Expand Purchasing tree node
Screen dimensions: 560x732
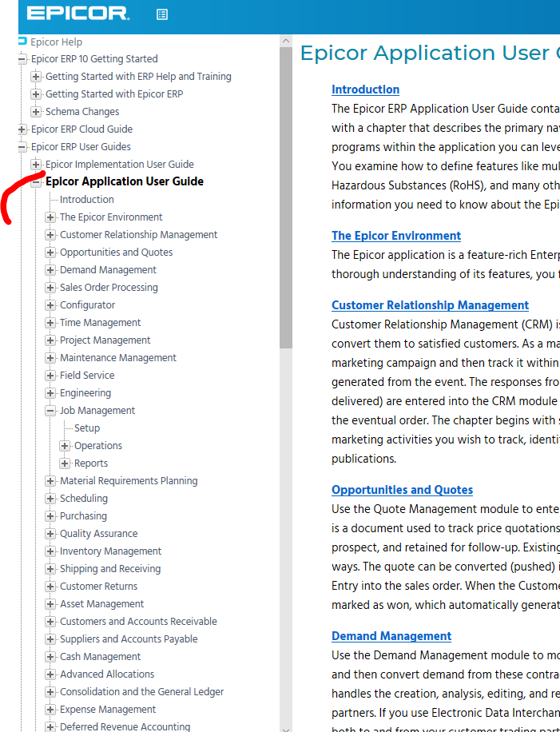pyautogui.click(x=50, y=516)
